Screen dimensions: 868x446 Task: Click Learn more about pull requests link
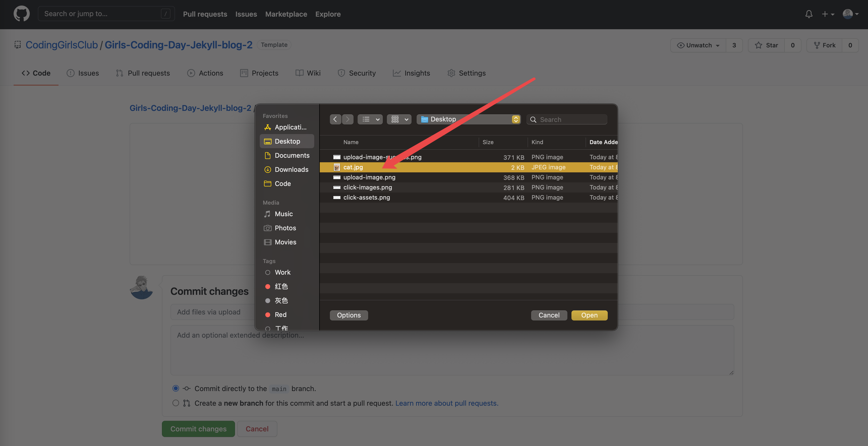[446, 403]
